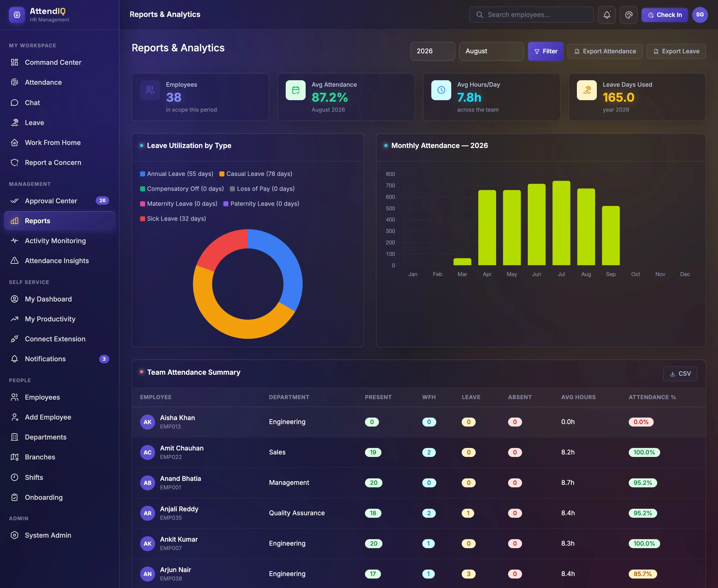The height and width of the screenshot is (588, 718).
Task: Click the Check In button
Action: pos(664,15)
